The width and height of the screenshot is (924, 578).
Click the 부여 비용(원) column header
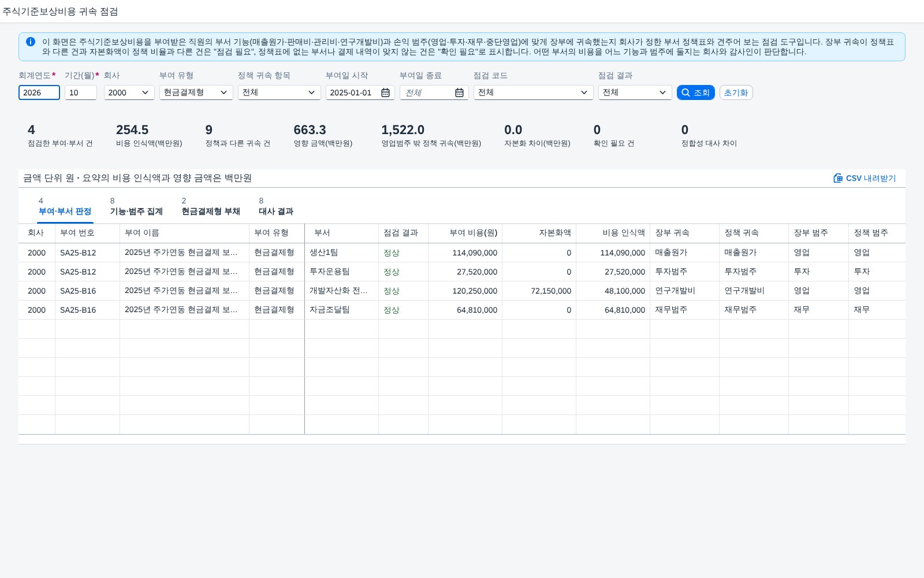click(465, 233)
